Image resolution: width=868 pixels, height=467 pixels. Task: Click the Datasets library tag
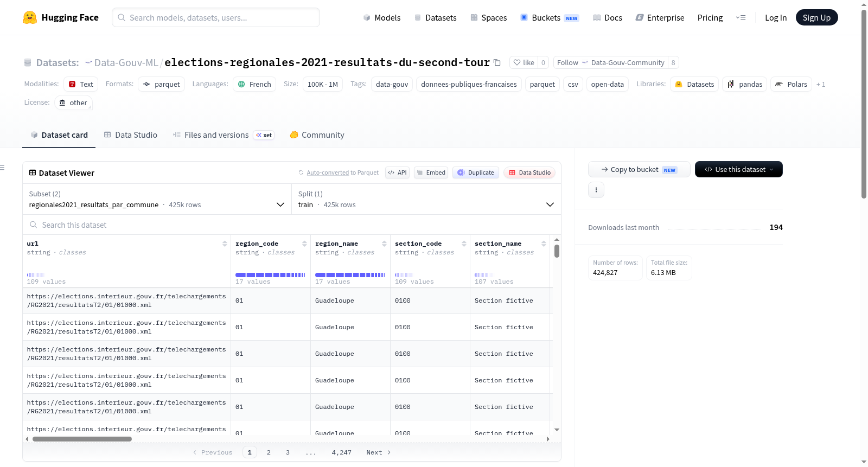[x=694, y=84]
